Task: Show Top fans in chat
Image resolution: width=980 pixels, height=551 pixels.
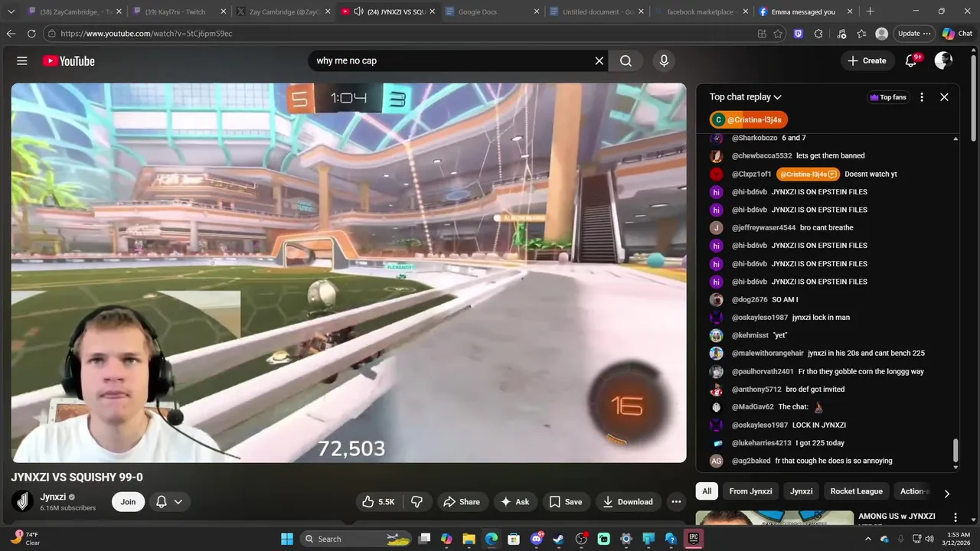Action: (888, 97)
